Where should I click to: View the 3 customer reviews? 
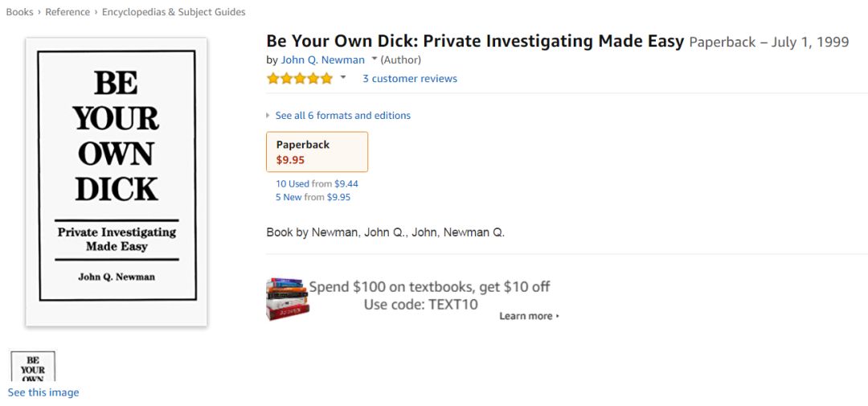[409, 79]
